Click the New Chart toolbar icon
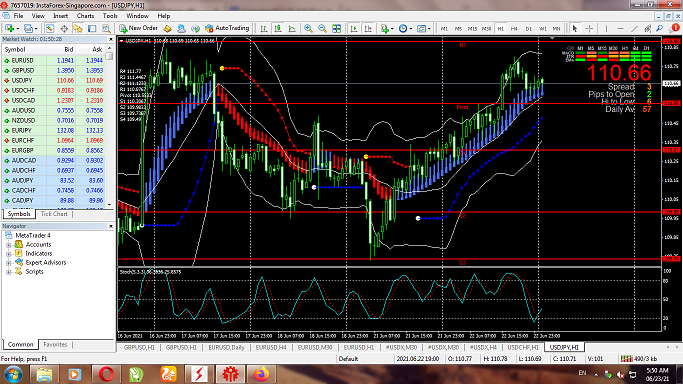Viewport: 683px width, 384px height. [x=9, y=28]
